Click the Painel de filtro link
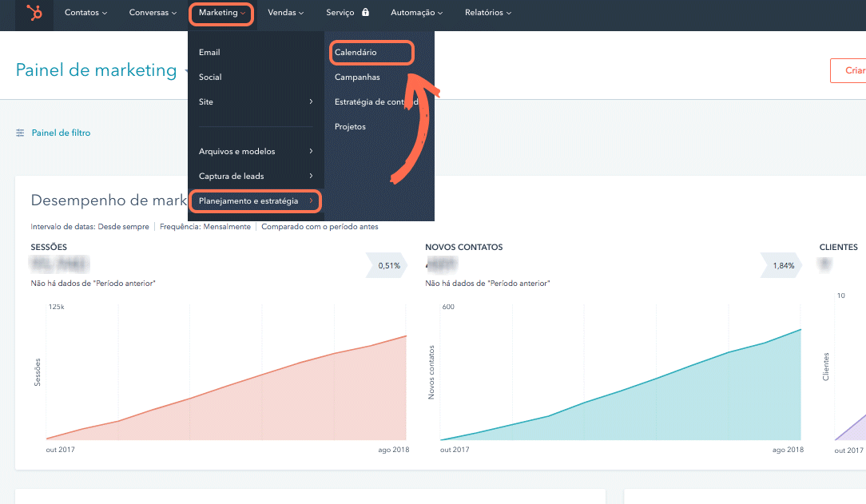This screenshot has width=866, height=504. click(x=61, y=133)
